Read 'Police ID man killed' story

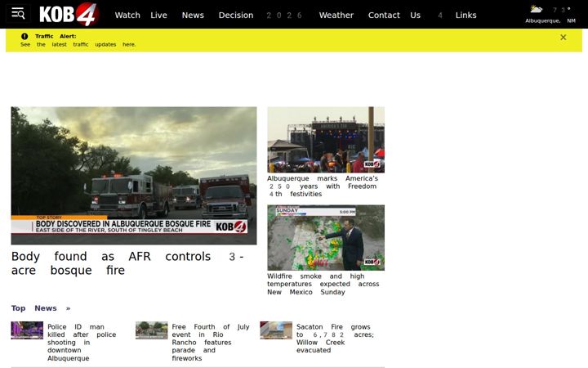pyautogui.click(x=82, y=343)
